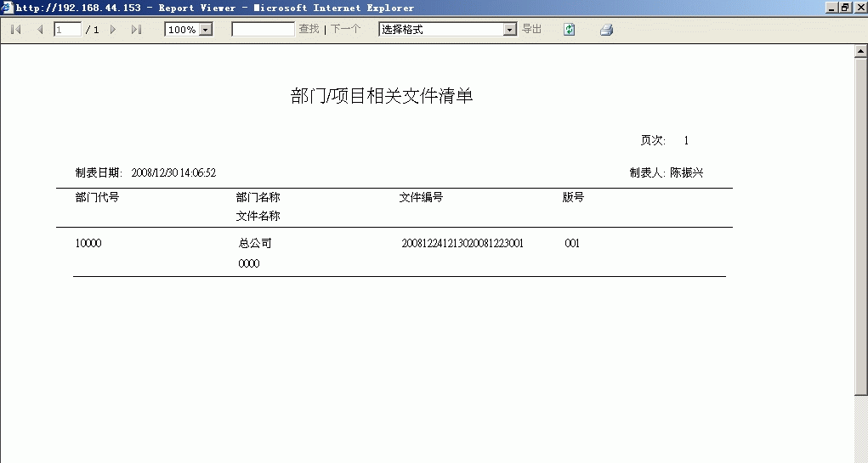Go to the first page of report

15,30
